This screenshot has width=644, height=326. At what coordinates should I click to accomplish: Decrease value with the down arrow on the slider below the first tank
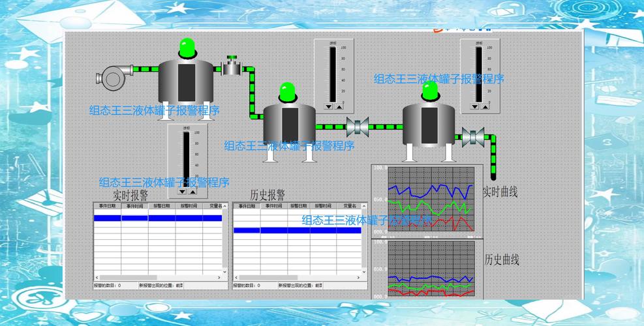pos(182,192)
